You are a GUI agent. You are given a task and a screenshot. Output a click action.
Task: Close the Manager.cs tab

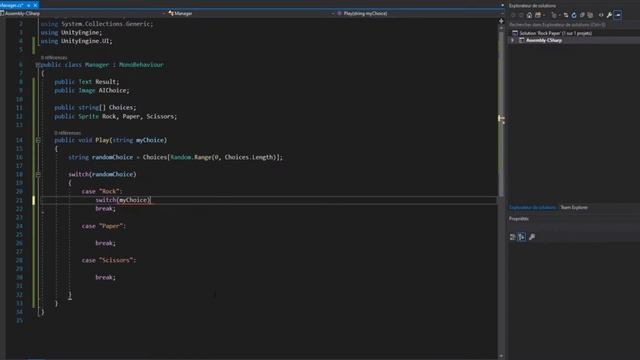(36, 5)
